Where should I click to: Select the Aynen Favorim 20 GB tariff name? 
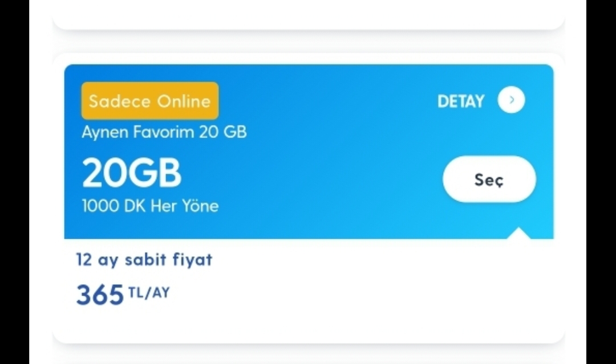pos(164,132)
